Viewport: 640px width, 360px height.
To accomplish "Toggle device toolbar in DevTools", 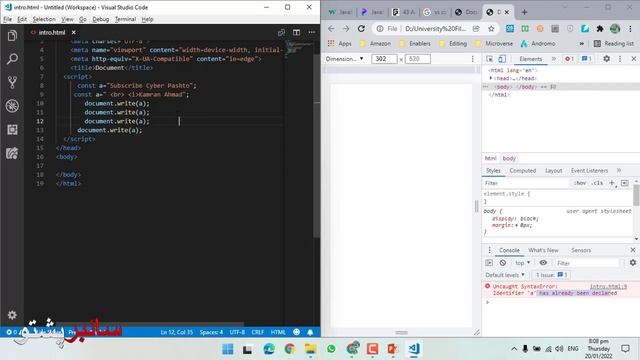I will pyautogui.click(x=502, y=59).
